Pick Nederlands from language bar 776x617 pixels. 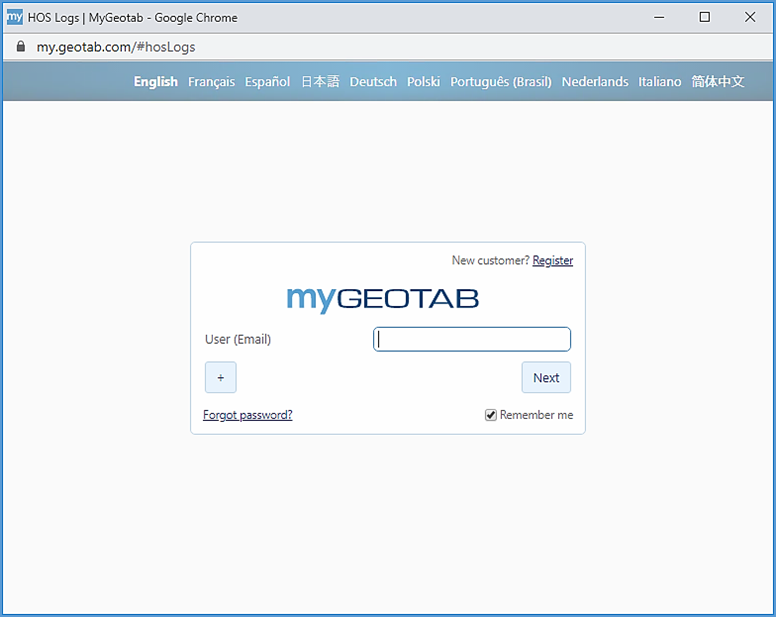pos(595,82)
